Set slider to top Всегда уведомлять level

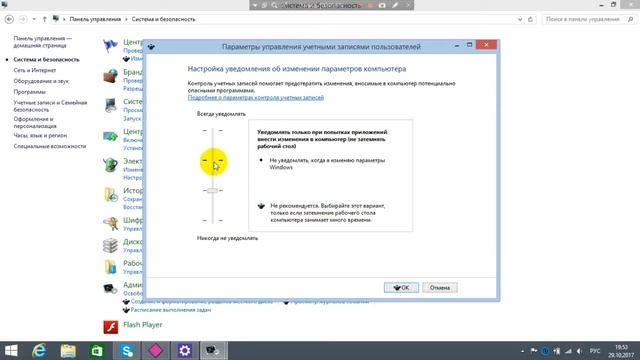click(x=212, y=131)
